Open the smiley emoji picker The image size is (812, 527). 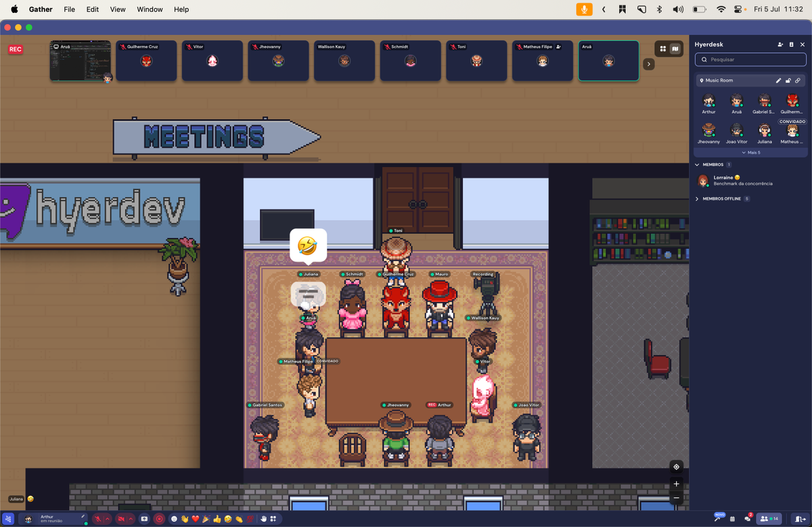click(x=174, y=519)
